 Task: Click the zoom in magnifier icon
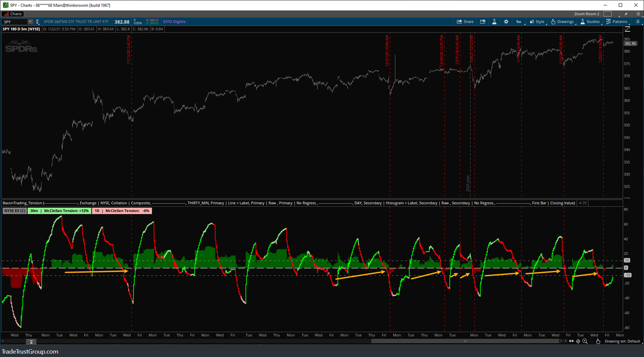(x=585, y=341)
